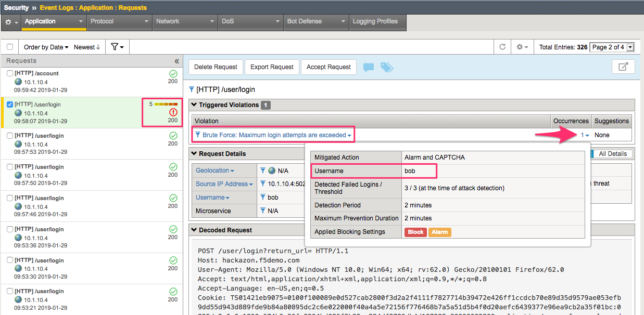Collapse the Triggered Violations section
The image size is (644, 315).
click(194, 105)
